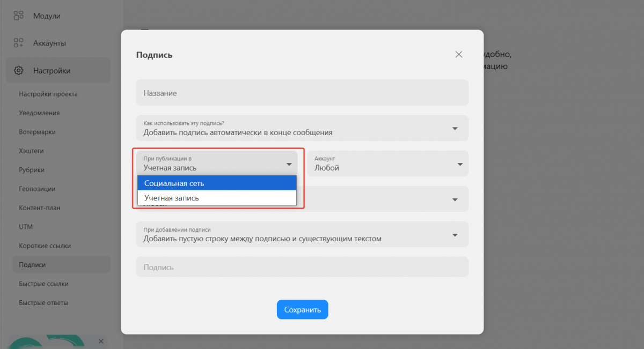Expand the 'Как использовать эту подпись?' dropdown

(302, 128)
